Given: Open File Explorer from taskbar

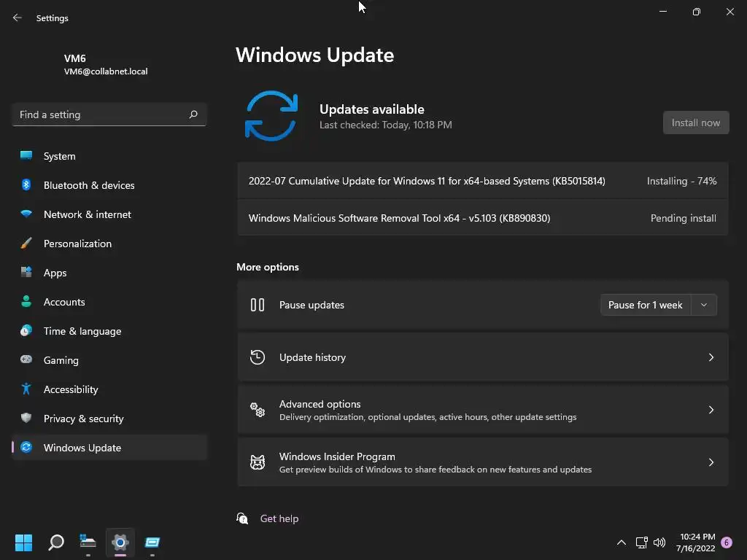Looking at the screenshot, I should click(x=88, y=542).
